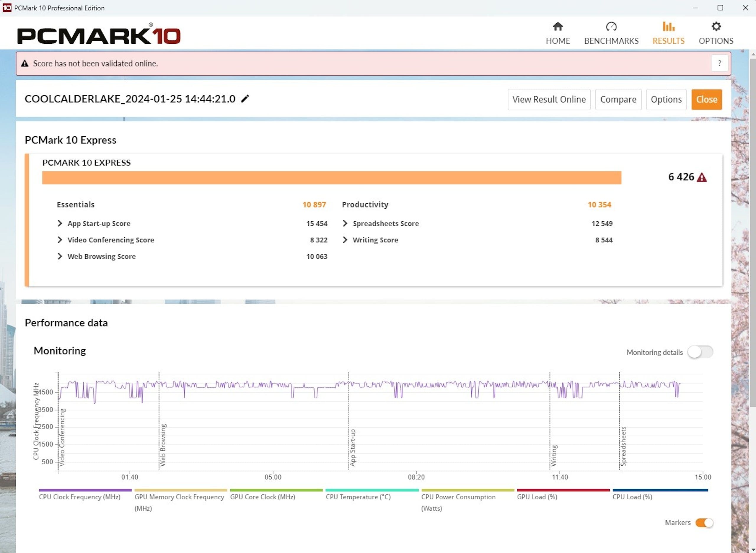
Task: Click the Spreadsheets chart marker
Action: (x=623, y=446)
